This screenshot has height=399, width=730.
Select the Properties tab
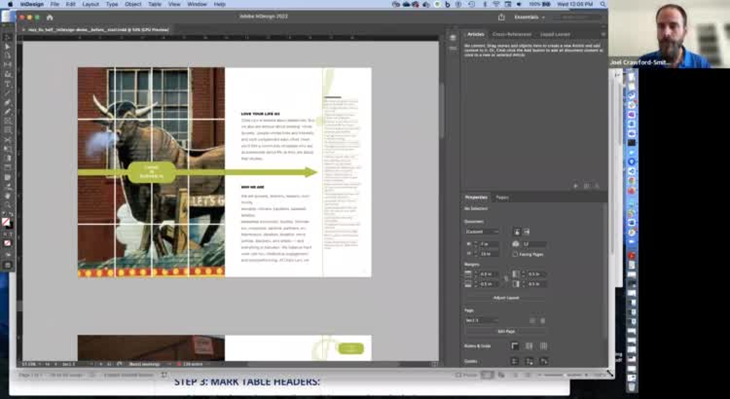[476, 197]
